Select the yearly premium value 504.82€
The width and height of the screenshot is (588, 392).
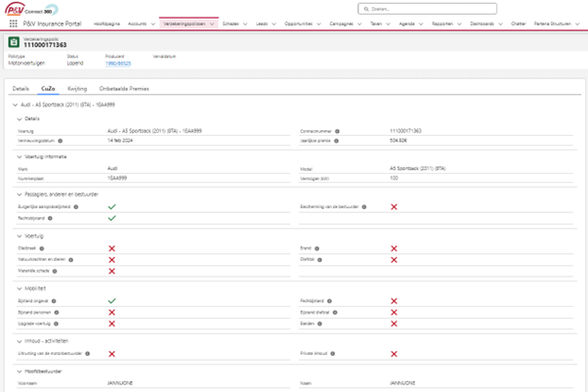pos(399,141)
